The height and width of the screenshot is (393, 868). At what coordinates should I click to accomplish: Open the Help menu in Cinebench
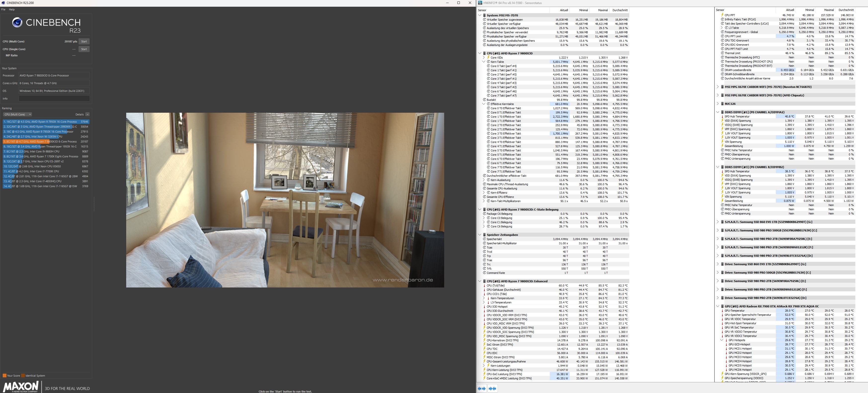tap(12, 9)
